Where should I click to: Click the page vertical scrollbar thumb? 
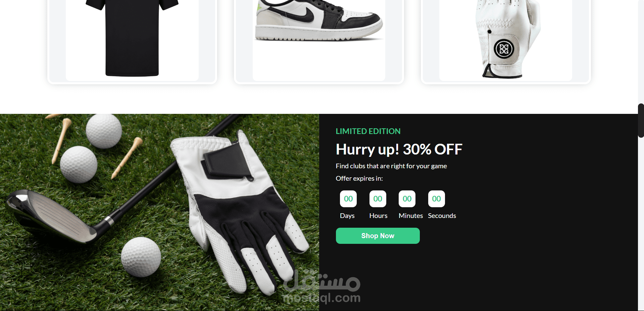pos(641,121)
